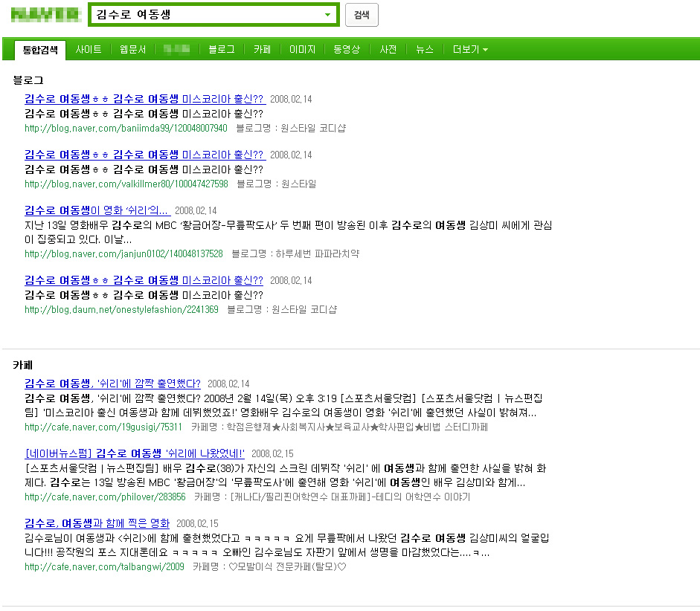Switch to the 웹문서 tab

132,50
